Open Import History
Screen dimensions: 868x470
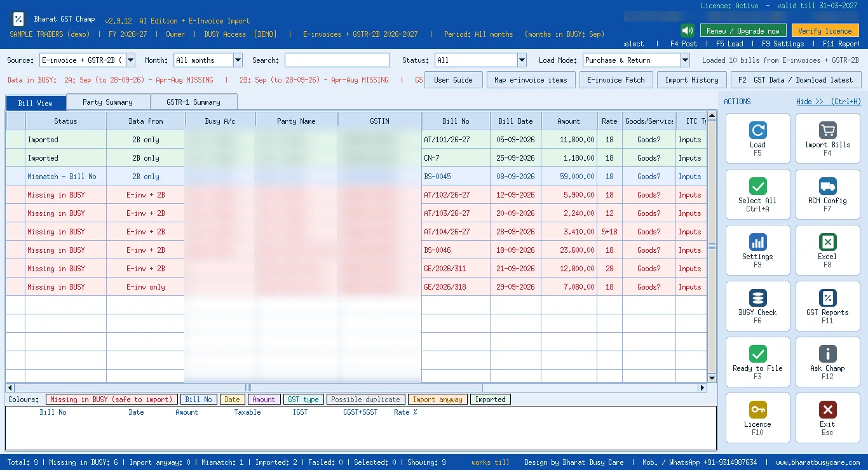(x=691, y=80)
